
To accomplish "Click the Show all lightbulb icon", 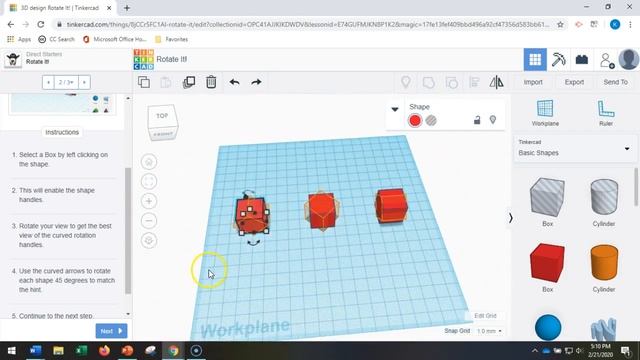I will 406,82.
